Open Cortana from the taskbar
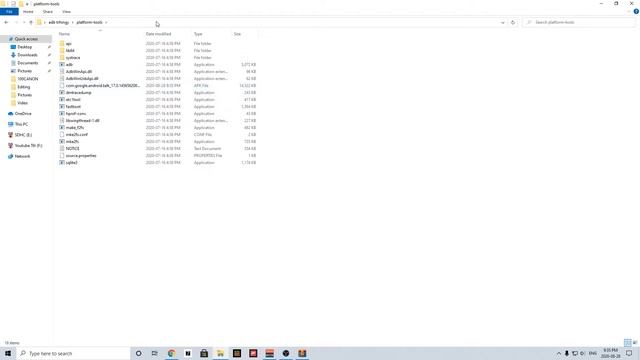This screenshot has height=360, width=640. coord(138,353)
